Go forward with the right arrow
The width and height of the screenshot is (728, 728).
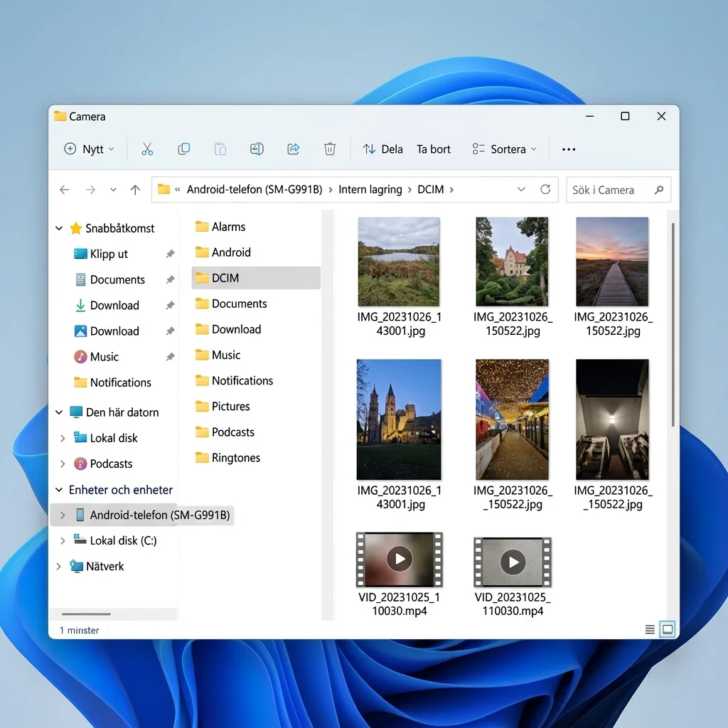(90, 189)
